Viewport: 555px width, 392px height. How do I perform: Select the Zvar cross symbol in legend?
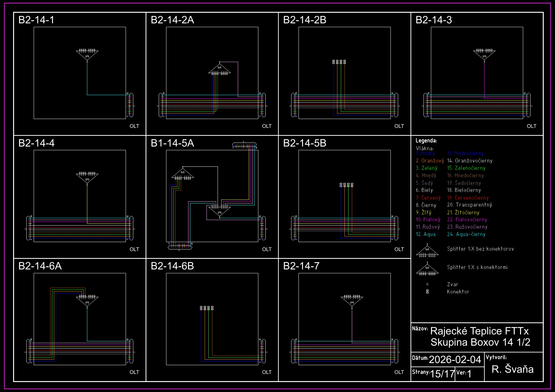click(x=427, y=284)
